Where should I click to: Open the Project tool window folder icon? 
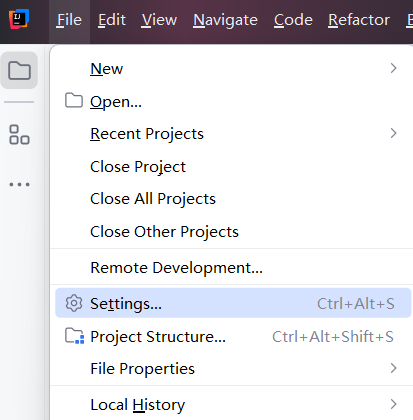(19, 70)
